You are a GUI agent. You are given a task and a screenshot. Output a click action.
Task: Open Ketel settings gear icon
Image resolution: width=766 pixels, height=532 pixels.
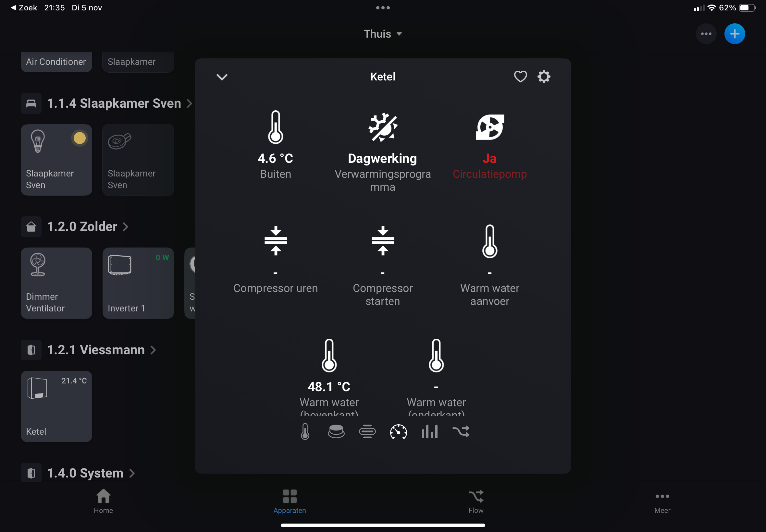point(544,77)
